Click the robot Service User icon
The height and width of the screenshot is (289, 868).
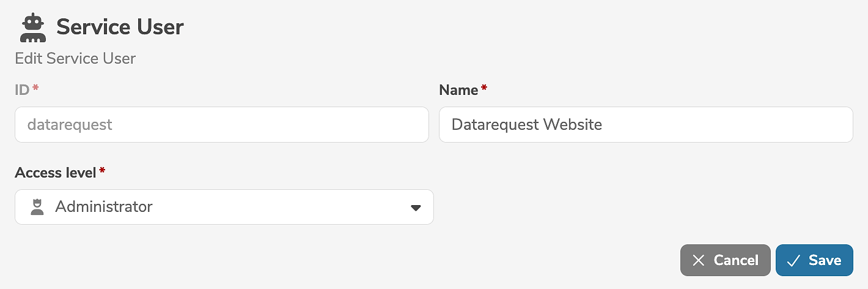coord(33,28)
